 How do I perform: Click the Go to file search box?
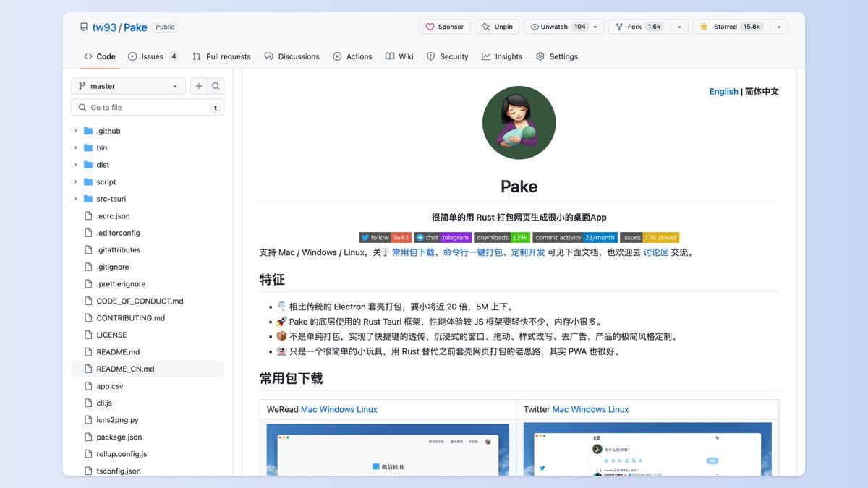pyautogui.click(x=148, y=107)
